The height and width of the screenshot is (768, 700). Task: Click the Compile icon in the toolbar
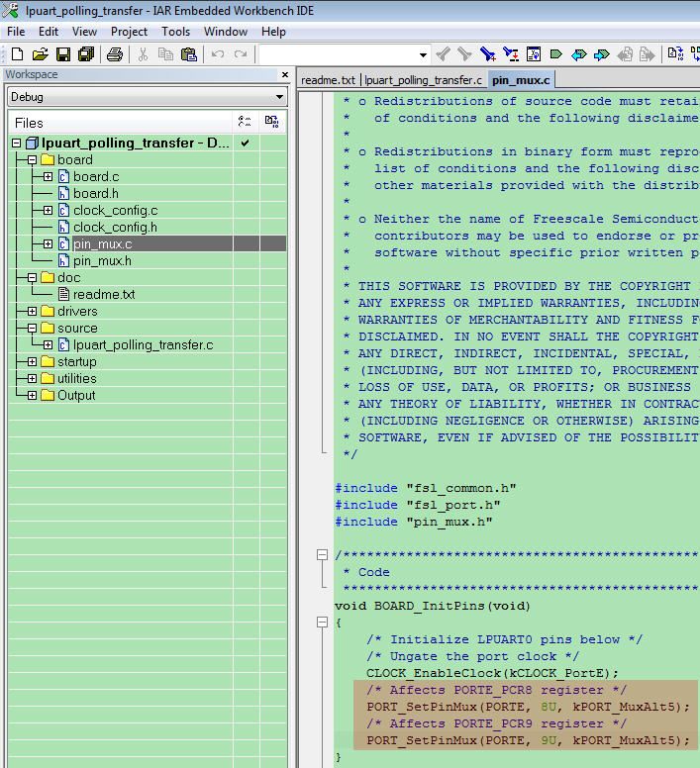(x=675, y=53)
